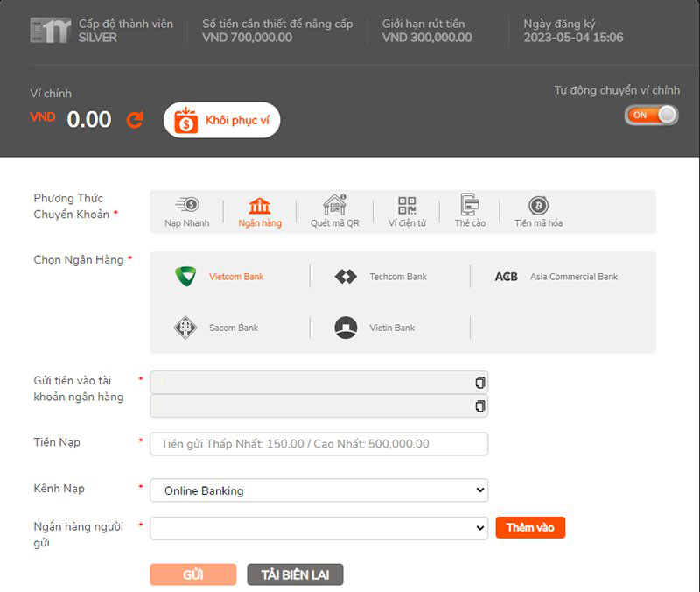This screenshot has width=700, height=592.
Task: Click the Thêm vào button
Action: pos(530,528)
